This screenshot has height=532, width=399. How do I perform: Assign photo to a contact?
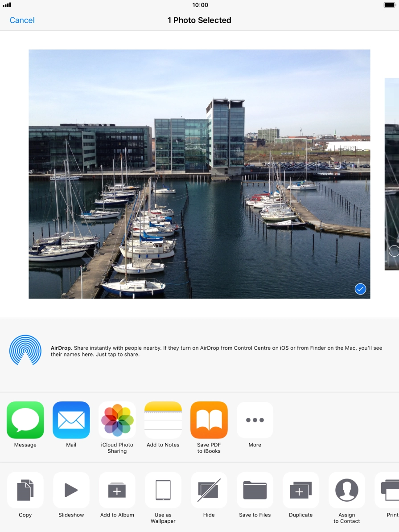347,490
